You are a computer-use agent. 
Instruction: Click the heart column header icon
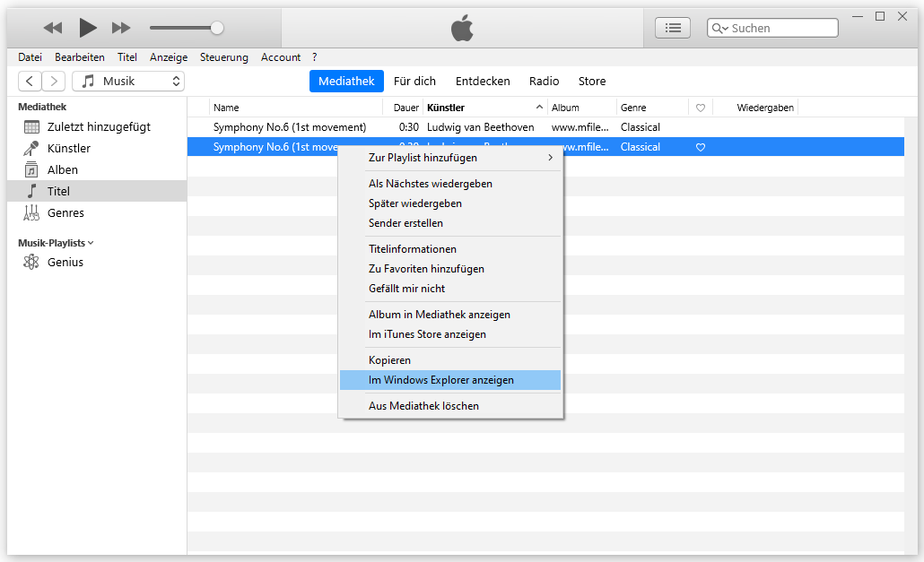click(x=701, y=108)
